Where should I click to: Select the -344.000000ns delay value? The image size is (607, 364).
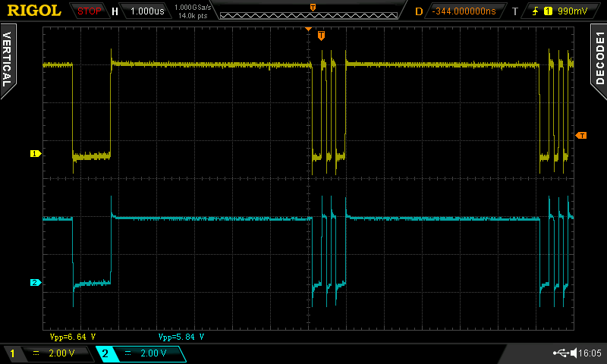(x=464, y=11)
